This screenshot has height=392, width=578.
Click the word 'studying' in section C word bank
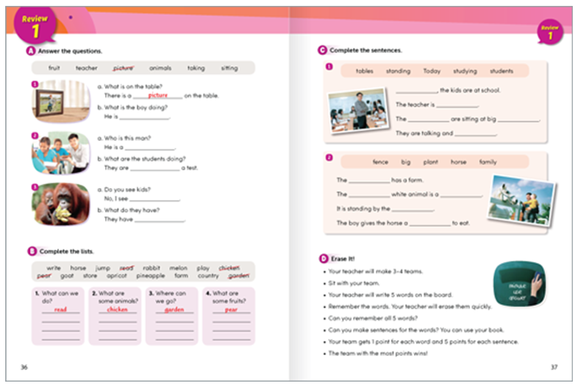pos(465,71)
